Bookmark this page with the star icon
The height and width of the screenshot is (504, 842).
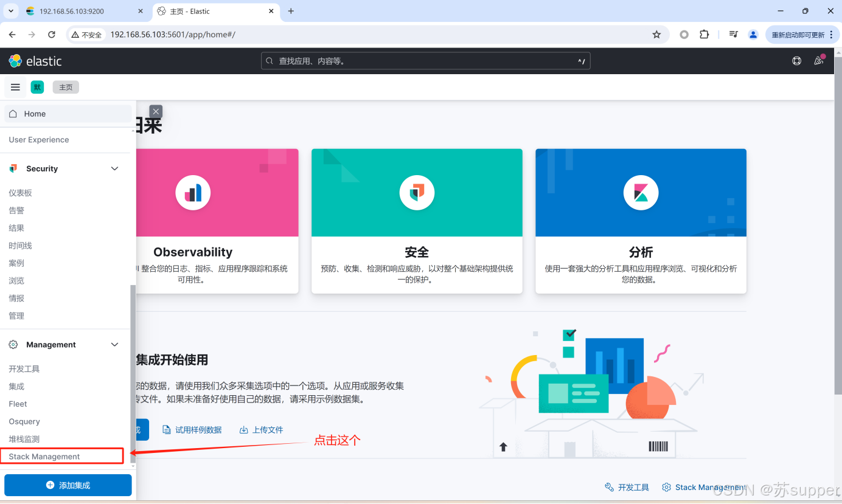click(656, 35)
